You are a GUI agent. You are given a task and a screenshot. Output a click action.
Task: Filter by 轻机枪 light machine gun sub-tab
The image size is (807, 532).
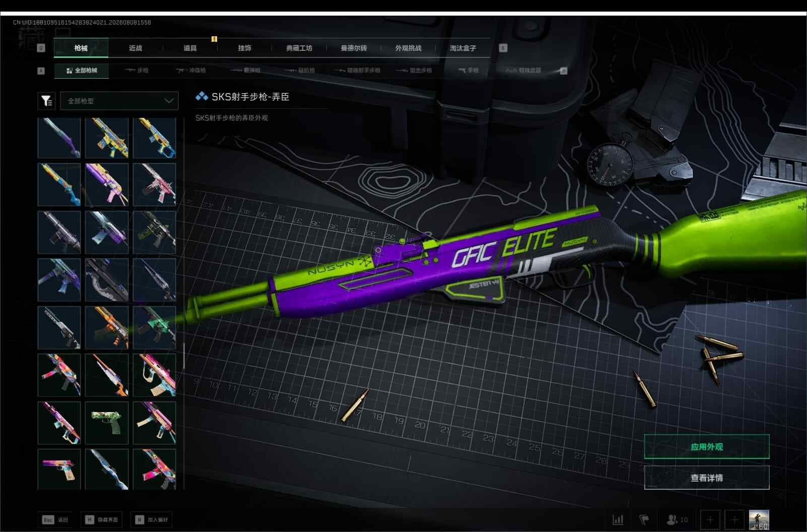(300, 71)
